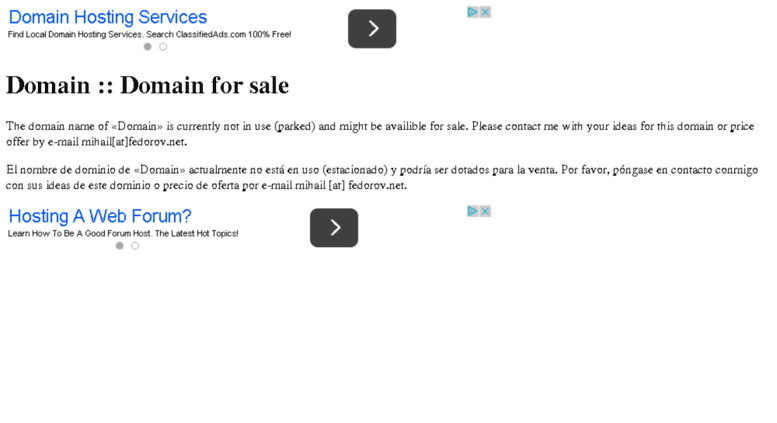This screenshot has height=423, width=777.
Task: Click the mihail[at]fedorov.net email in the English paragraph
Action: [134, 142]
